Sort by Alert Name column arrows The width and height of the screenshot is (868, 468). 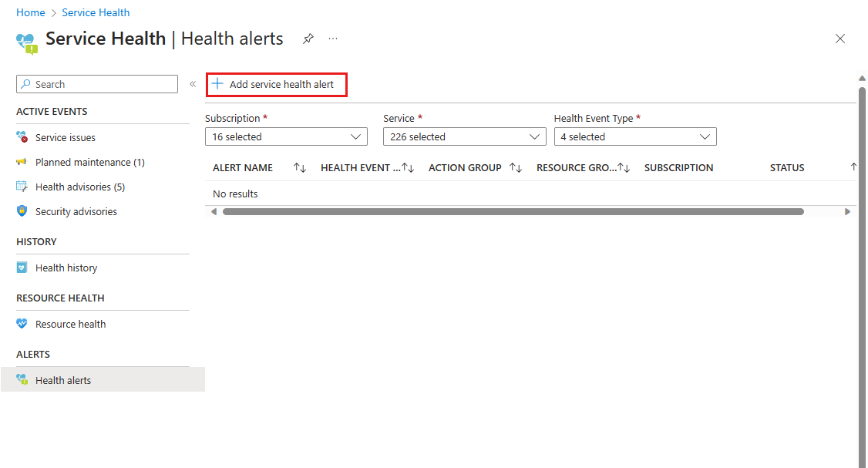[300, 167]
